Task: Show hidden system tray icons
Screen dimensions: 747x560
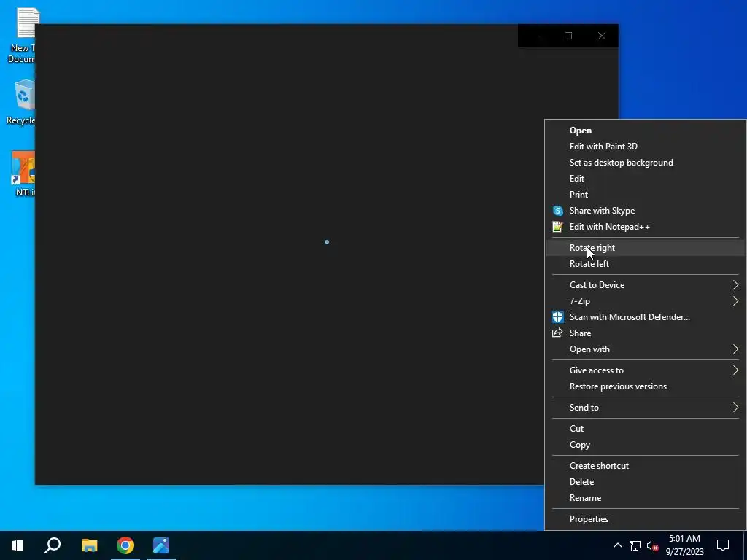Action: 617,545
